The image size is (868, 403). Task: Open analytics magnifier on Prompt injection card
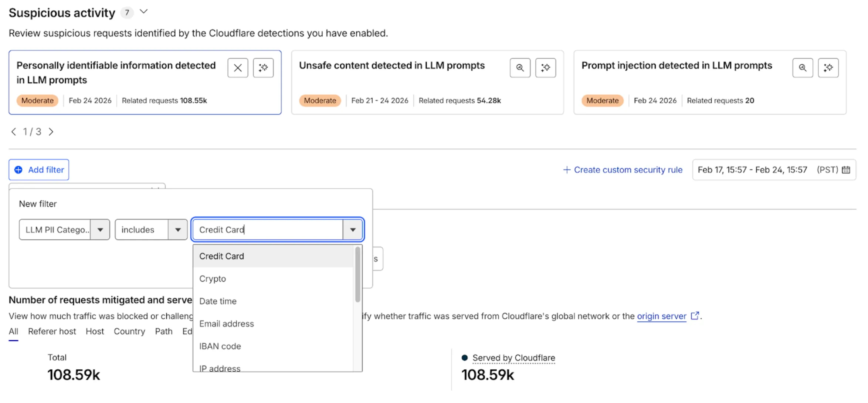coord(803,68)
